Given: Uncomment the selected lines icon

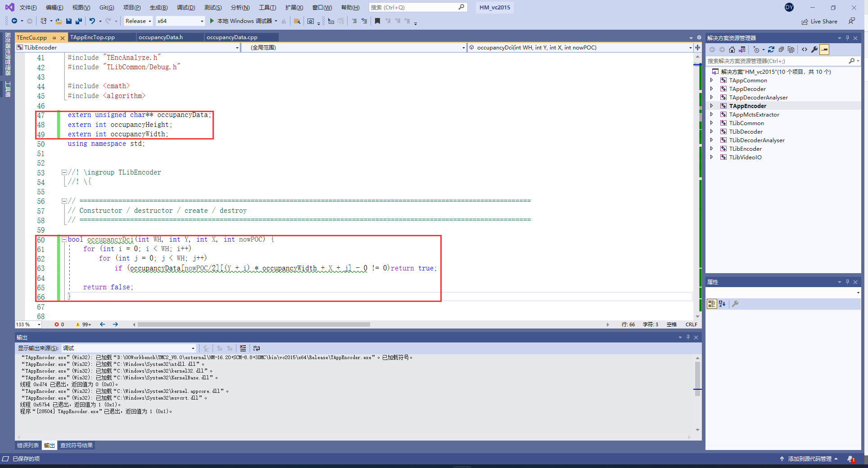Looking at the screenshot, I should 364,21.
